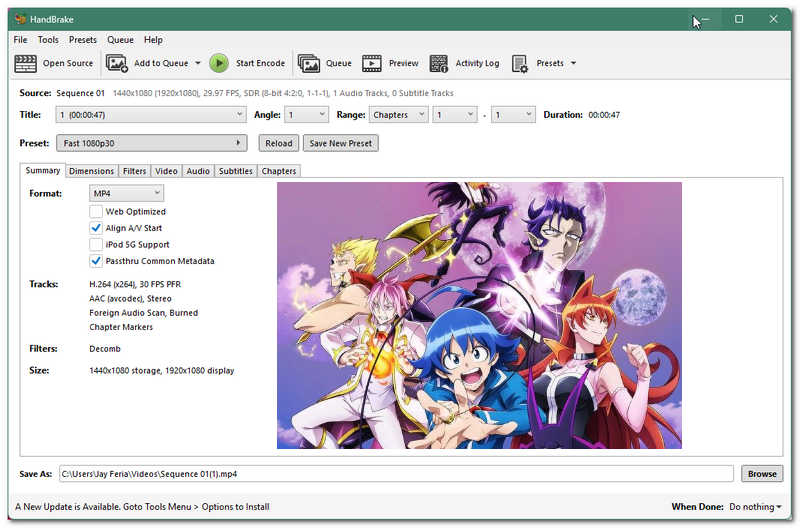Click the '1440x1080 storage, 1920x1080 display' text
This screenshot has width=800, height=528.
pyautogui.click(x=162, y=371)
